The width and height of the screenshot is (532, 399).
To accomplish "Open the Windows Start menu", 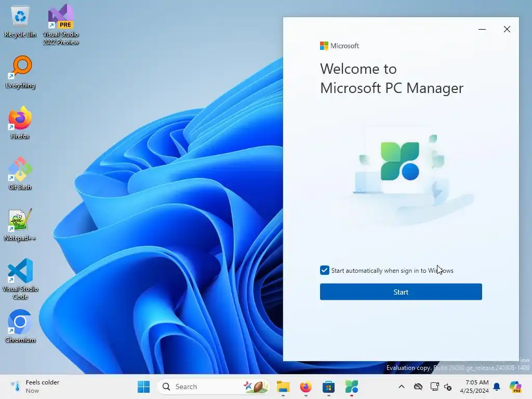I will pos(143,387).
